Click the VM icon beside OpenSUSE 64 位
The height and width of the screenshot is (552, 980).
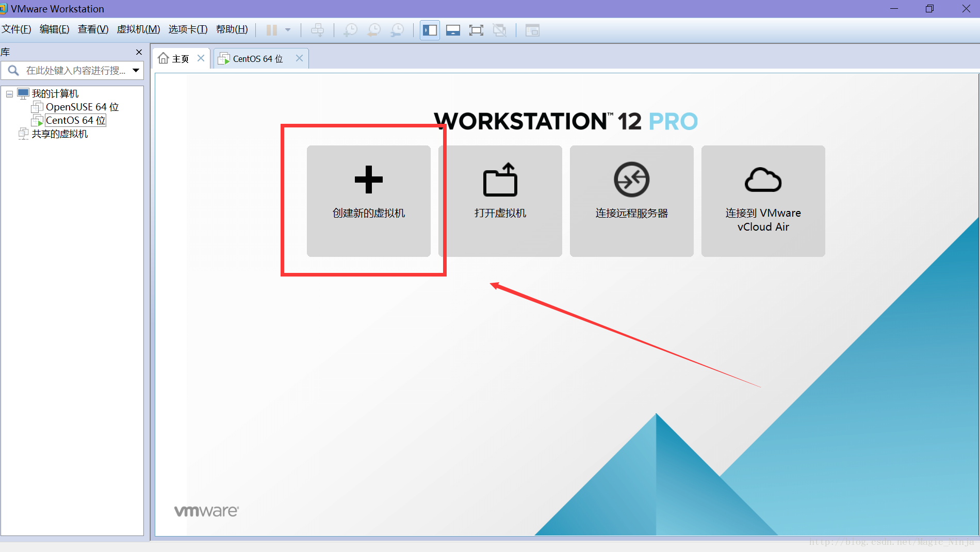coord(37,107)
